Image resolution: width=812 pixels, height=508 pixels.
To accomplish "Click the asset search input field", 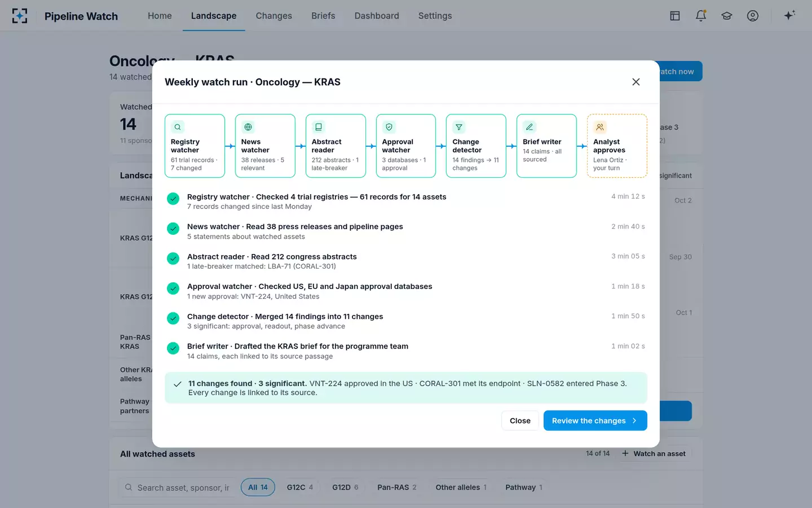I will 177,487.
